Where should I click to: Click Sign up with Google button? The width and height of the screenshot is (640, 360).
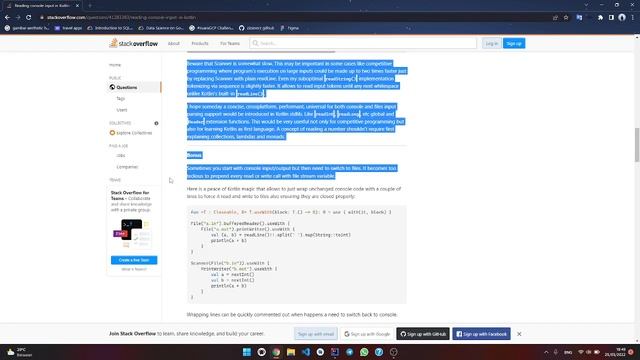point(367,334)
